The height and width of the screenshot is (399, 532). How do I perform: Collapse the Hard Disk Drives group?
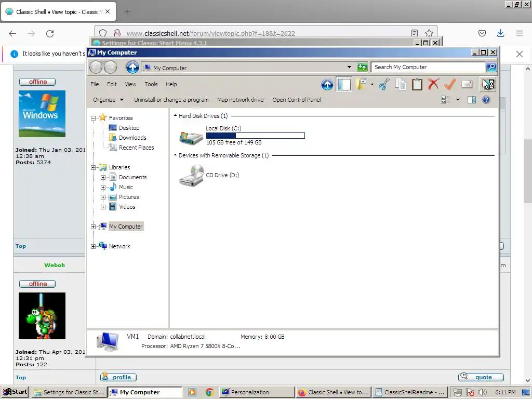pyautogui.click(x=176, y=116)
